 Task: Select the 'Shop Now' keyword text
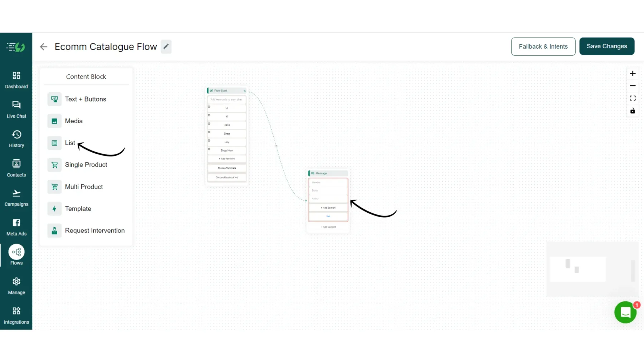coord(227,150)
